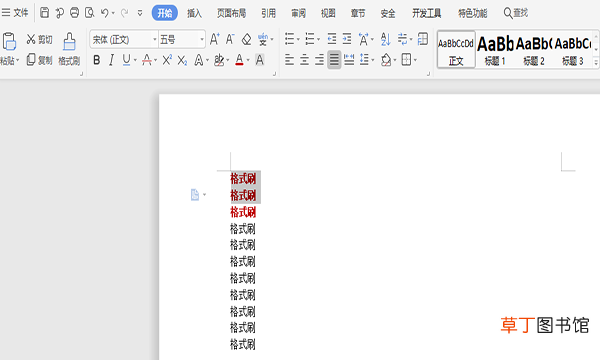Decrease paragraph indent
Image resolution: width=600 pixels, height=360 pixels.
pos(332,39)
